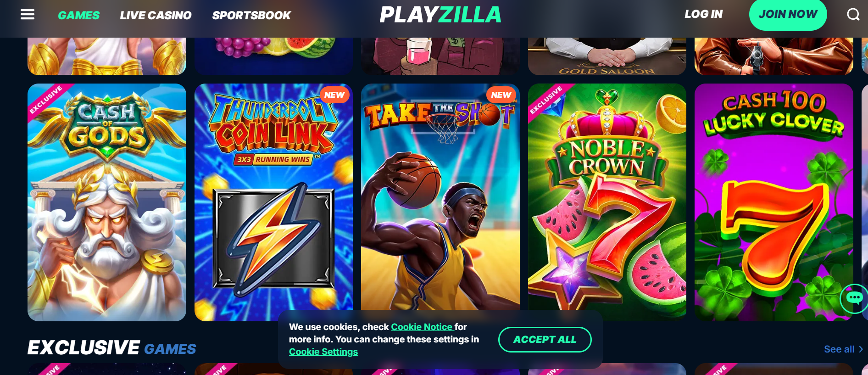Accept all cookies
This screenshot has width=868, height=375.
(545, 340)
